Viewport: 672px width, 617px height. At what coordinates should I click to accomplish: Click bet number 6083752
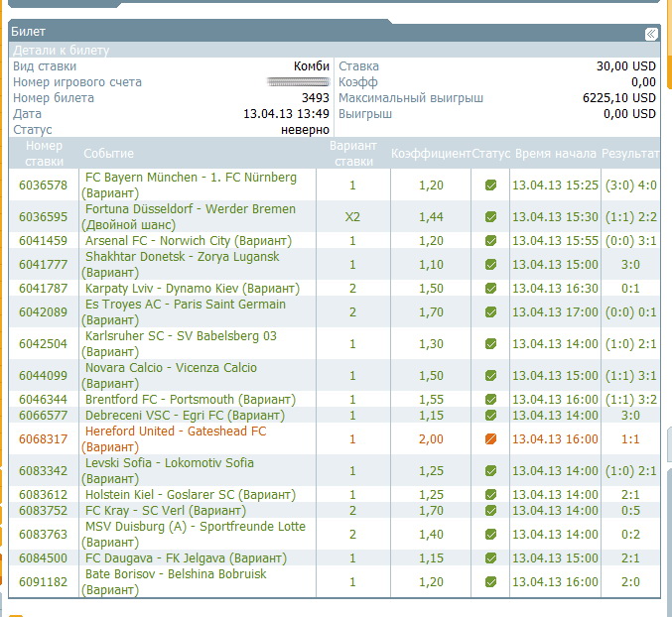[43, 511]
